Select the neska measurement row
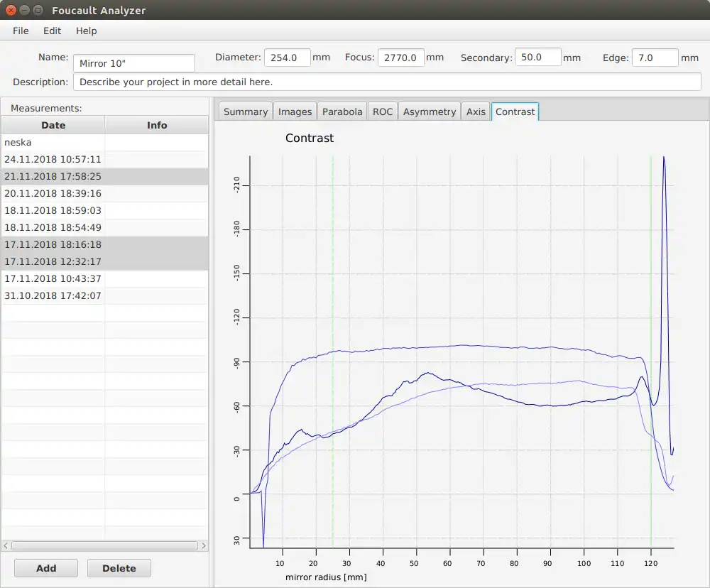The height and width of the screenshot is (588, 710). pos(53,142)
